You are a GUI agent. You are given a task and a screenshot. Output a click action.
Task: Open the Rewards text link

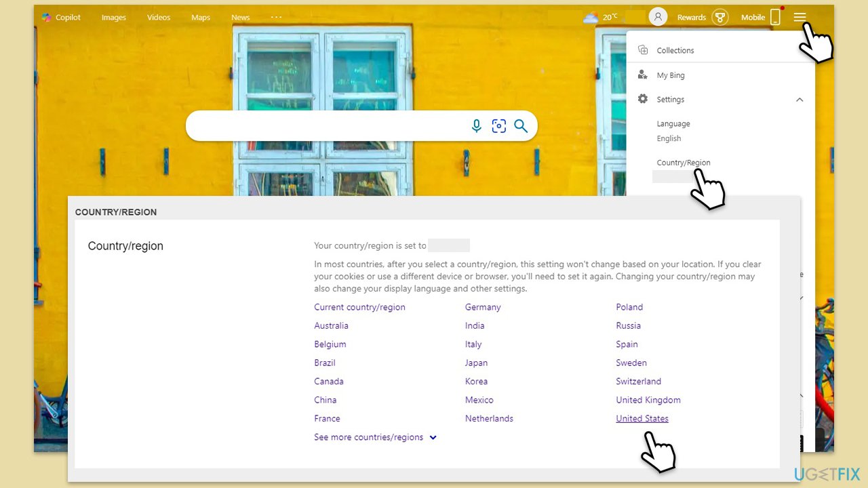(692, 18)
